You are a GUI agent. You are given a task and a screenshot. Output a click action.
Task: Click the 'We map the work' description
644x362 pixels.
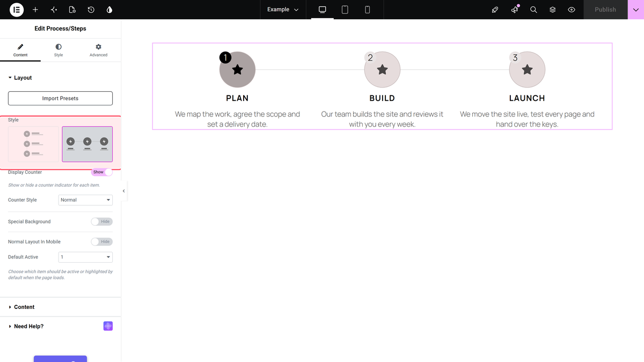[237, 119]
